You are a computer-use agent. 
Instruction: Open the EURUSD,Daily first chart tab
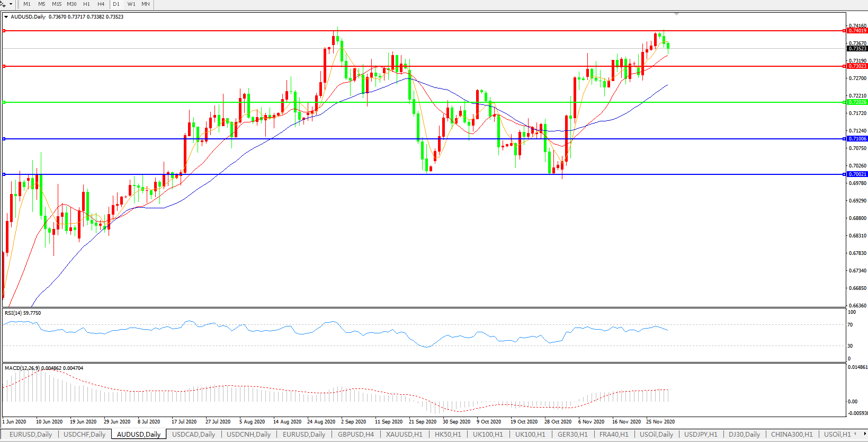coord(31,435)
